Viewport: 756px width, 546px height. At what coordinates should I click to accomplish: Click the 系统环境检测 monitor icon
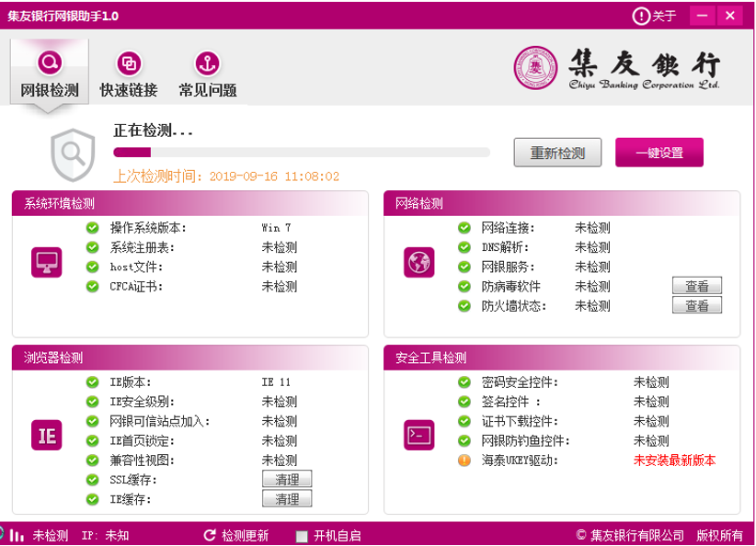(47, 263)
